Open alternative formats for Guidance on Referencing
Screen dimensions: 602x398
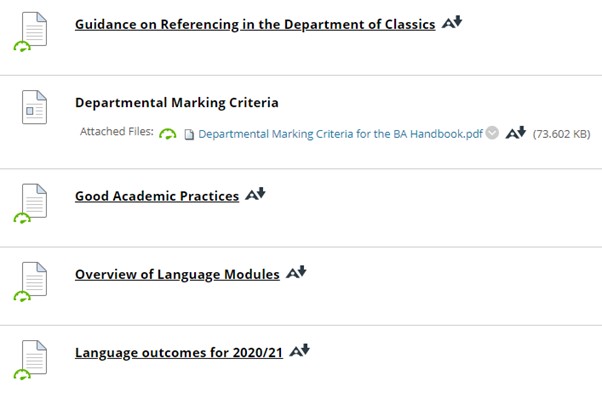point(452,22)
